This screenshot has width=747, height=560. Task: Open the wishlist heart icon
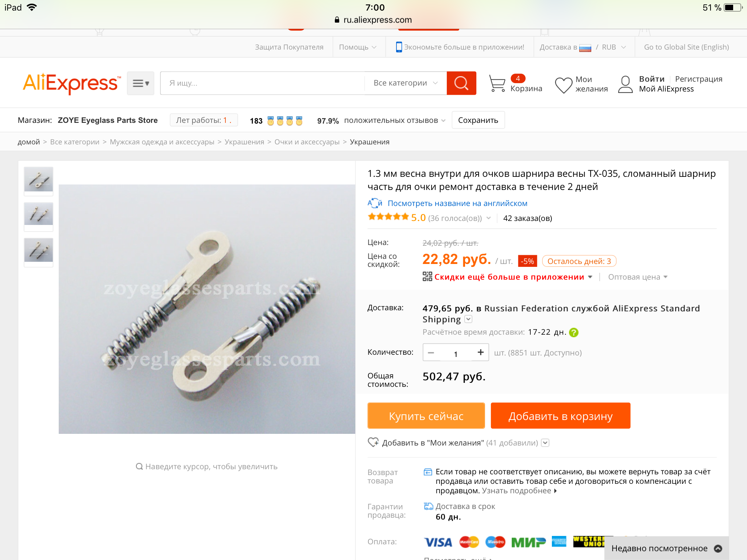coord(563,85)
